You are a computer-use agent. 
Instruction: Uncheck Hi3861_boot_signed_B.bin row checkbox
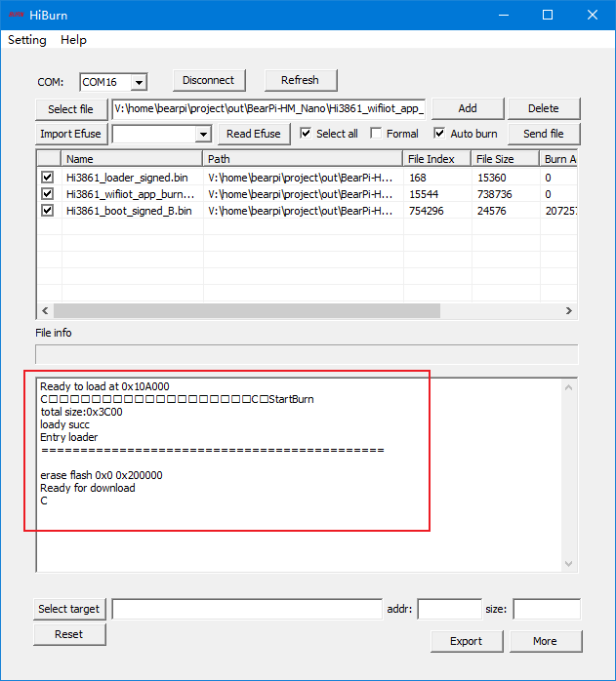point(48,211)
